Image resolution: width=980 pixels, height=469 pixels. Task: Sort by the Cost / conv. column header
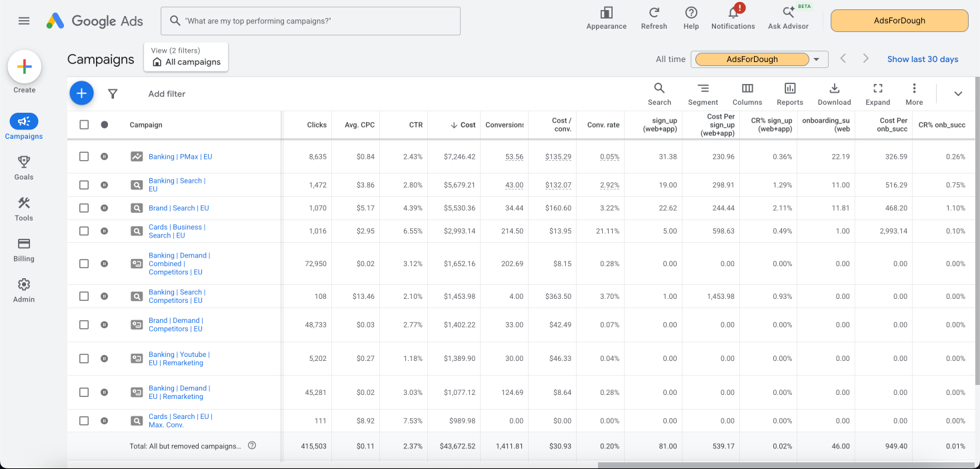click(561, 125)
